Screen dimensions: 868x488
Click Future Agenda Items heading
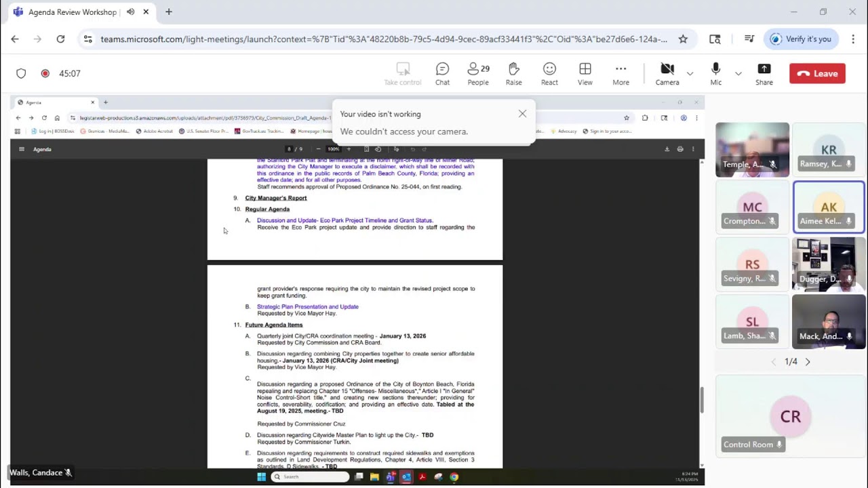coord(274,325)
